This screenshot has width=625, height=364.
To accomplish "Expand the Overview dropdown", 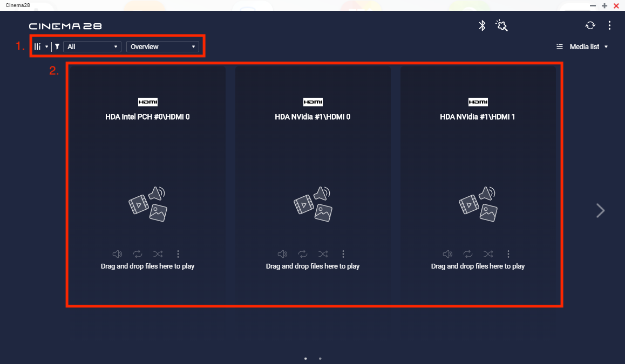I will click(162, 46).
